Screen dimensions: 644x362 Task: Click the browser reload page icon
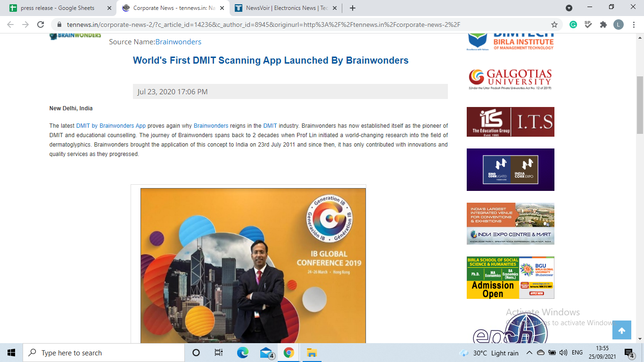(41, 25)
